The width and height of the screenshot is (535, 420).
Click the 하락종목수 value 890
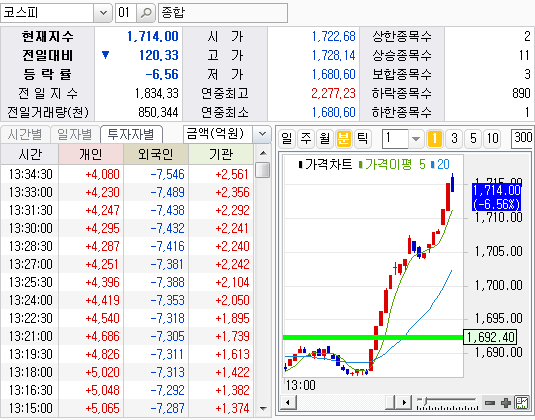click(521, 93)
